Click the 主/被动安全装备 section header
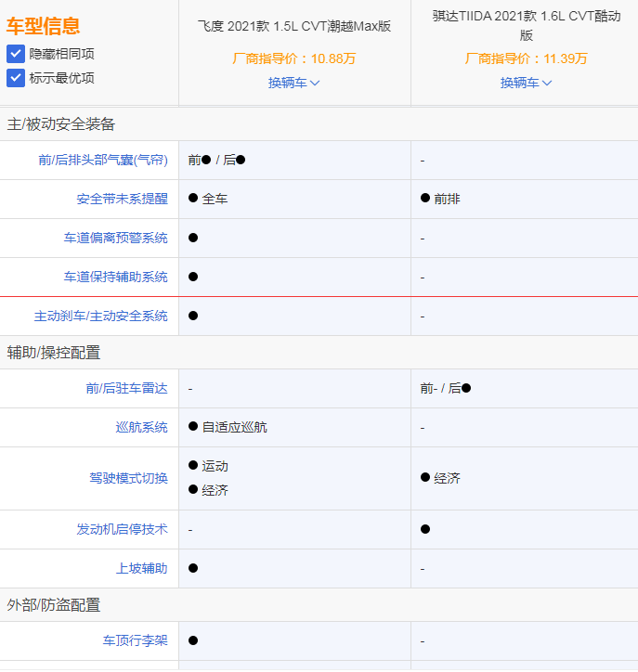The width and height of the screenshot is (638, 672). tap(61, 124)
